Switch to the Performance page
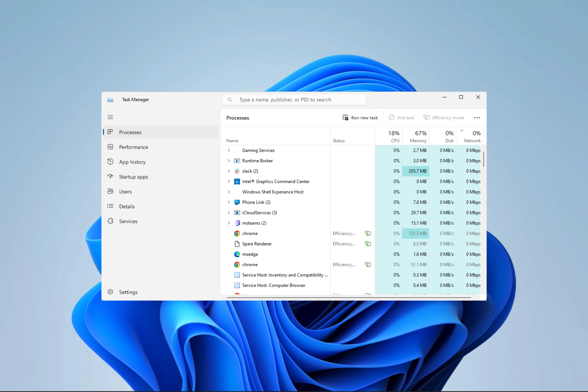The width and height of the screenshot is (588, 392). coord(161,147)
